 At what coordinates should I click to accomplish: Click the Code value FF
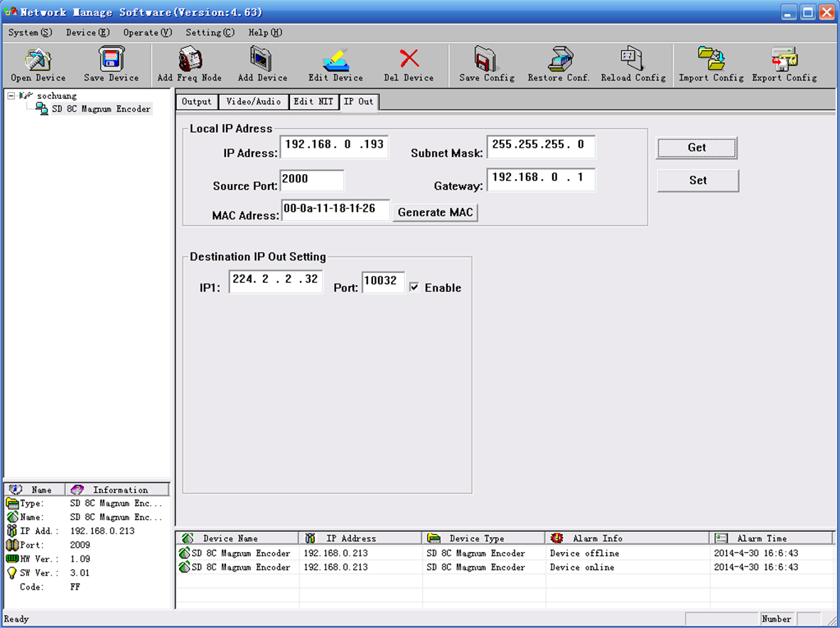(x=75, y=587)
